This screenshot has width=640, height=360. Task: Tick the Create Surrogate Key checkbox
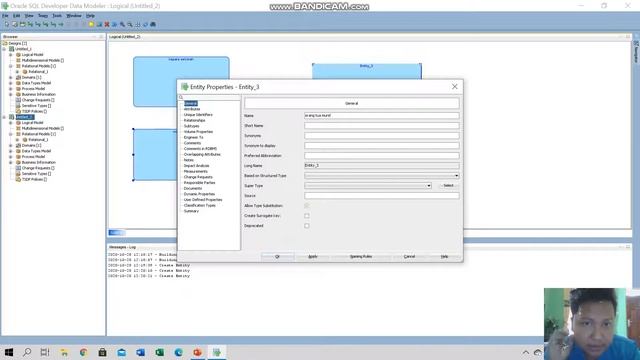click(307, 216)
